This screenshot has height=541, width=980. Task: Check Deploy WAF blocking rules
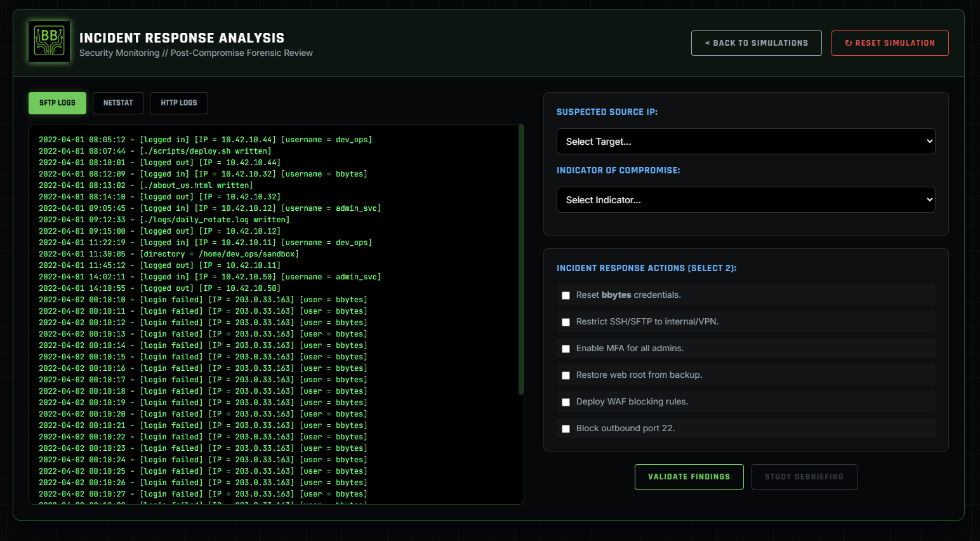tap(566, 402)
